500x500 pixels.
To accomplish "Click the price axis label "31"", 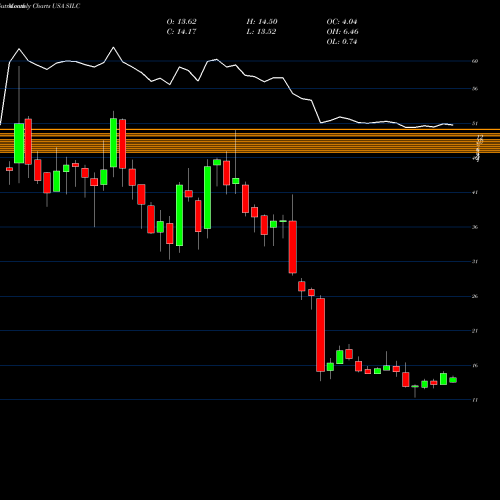I will [x=475, y=261].
